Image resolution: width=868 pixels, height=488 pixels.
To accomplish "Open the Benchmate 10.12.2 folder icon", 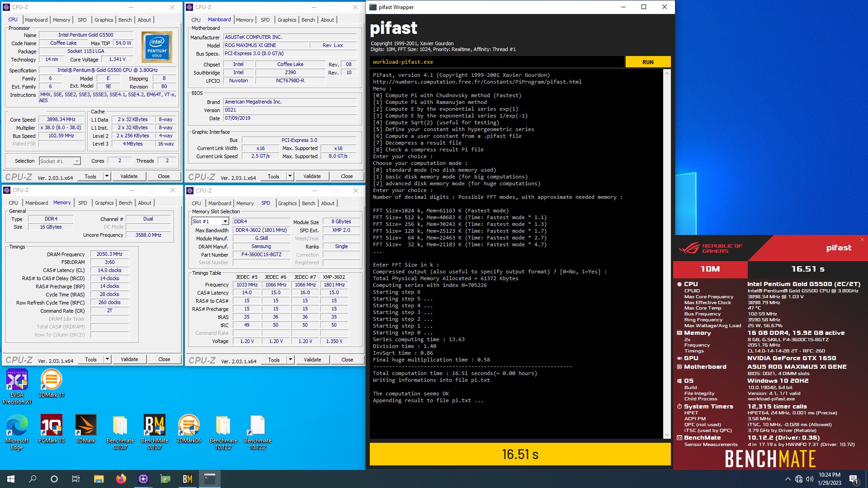I will [223, 432].
